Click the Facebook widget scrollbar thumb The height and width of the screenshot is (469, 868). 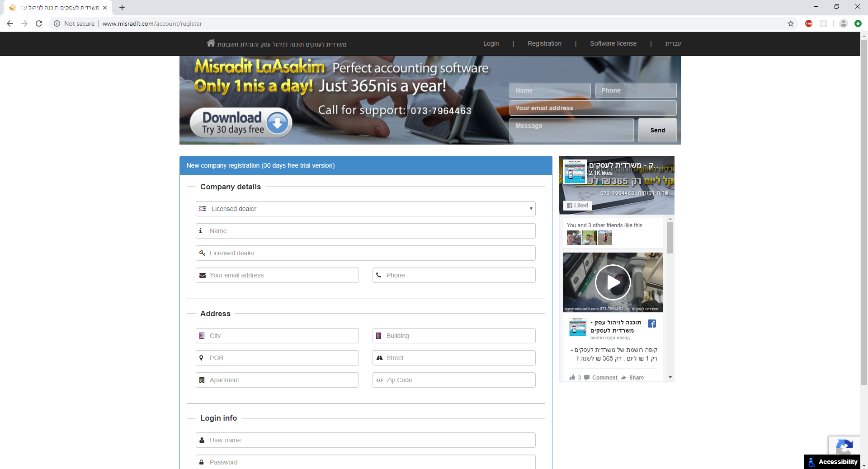pos(670,238)
